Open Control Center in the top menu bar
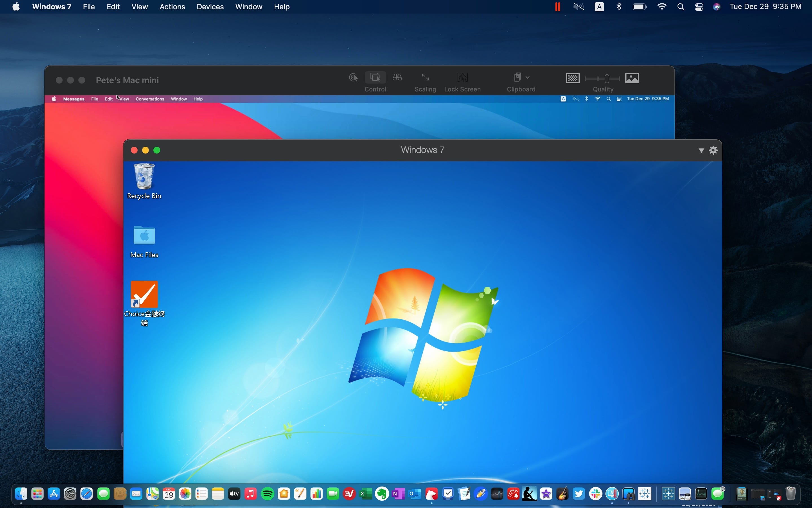This screenshot has height=508, width=812. (x=699, y=7)
